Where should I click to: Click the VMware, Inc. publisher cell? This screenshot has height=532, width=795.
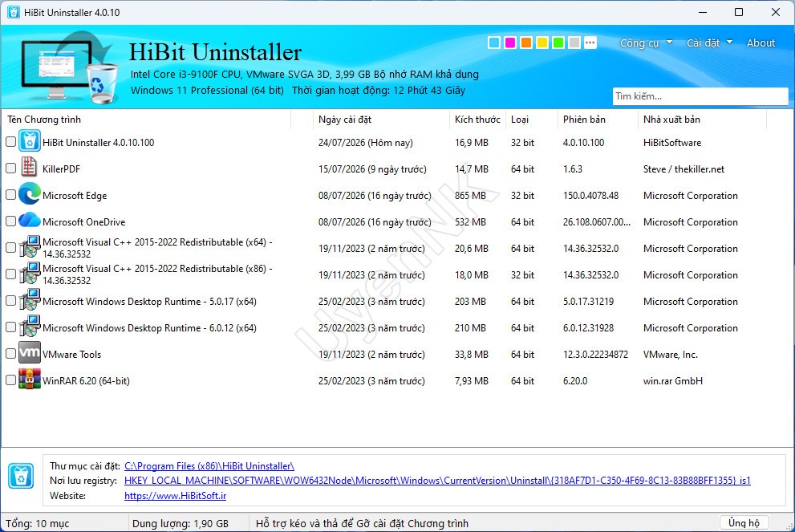671,354
